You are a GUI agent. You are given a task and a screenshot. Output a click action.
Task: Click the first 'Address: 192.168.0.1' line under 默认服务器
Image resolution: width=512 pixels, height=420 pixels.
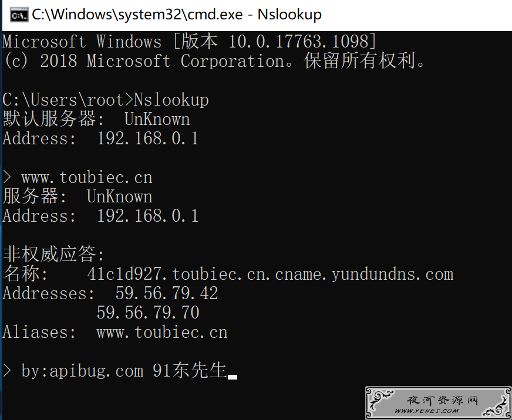(100, 138)
